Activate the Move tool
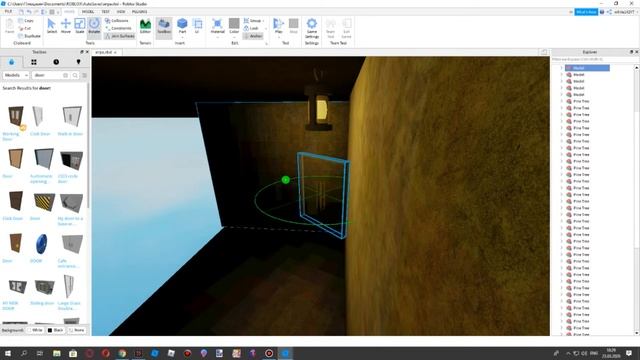The image size is (640, 360). (66, 26)
